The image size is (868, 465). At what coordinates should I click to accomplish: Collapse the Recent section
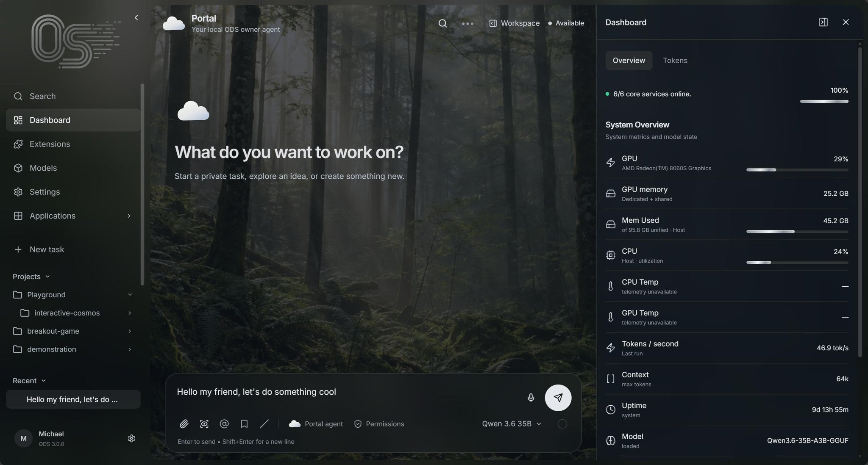tap(29, 380)
